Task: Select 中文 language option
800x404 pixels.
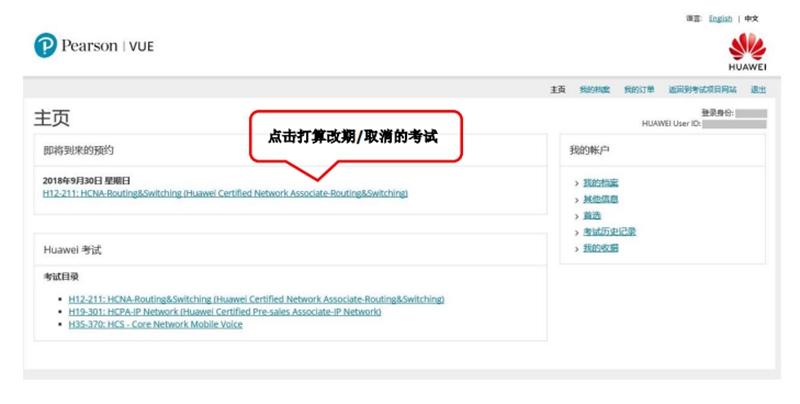Action: point(751,19)
